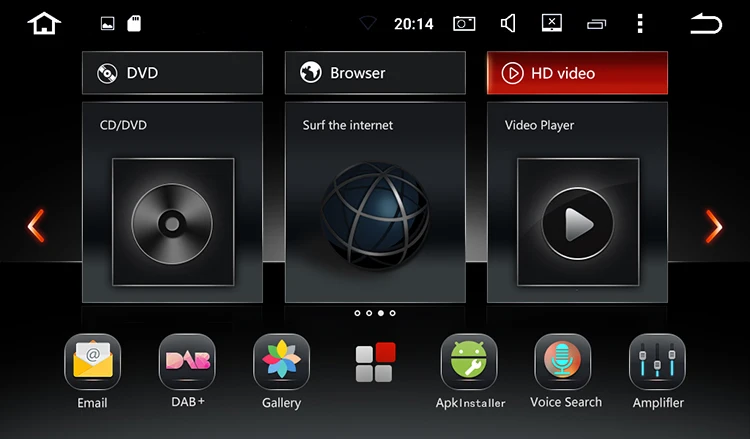Select the third page indicator dot
This screenshot has width=750, height=439.
pyautogui.click(x=381, y=313)
